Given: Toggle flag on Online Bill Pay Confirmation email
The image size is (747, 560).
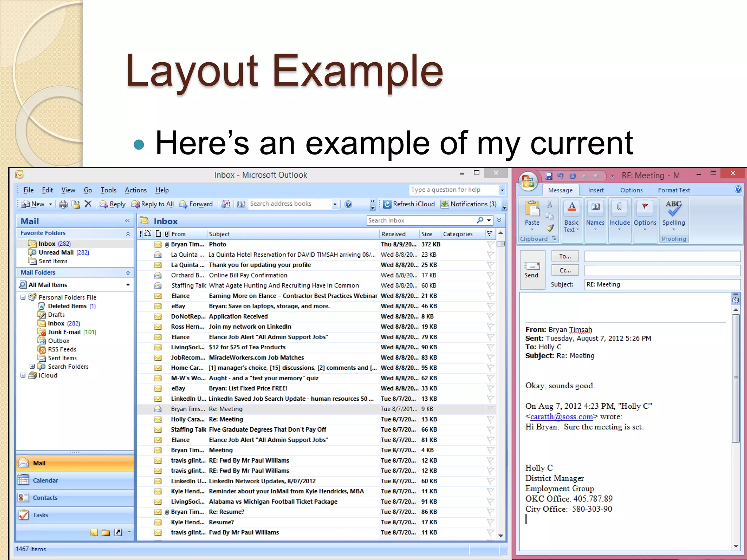Looking at the screenshot, I should [x=490, y=275].
